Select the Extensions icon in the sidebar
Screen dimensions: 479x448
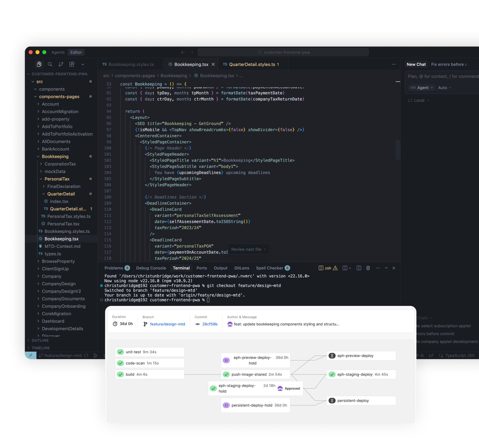tap(72, 64)
